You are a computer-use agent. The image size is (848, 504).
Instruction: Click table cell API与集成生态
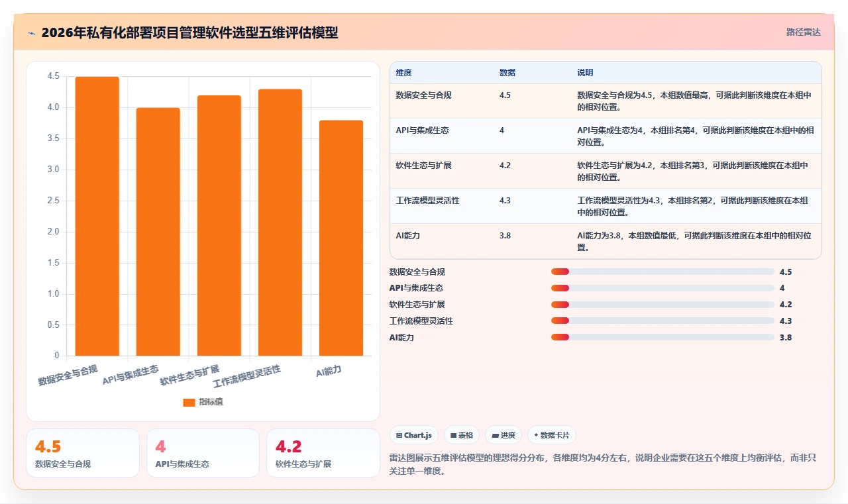[422, 130]
